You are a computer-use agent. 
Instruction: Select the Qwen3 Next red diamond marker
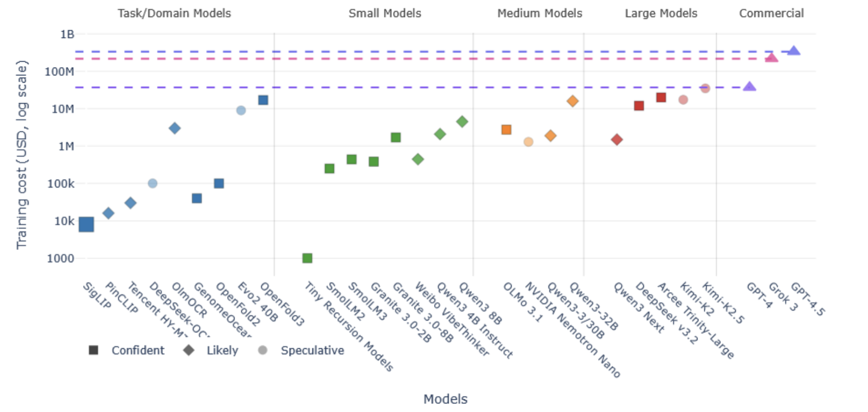pos(617,140)
